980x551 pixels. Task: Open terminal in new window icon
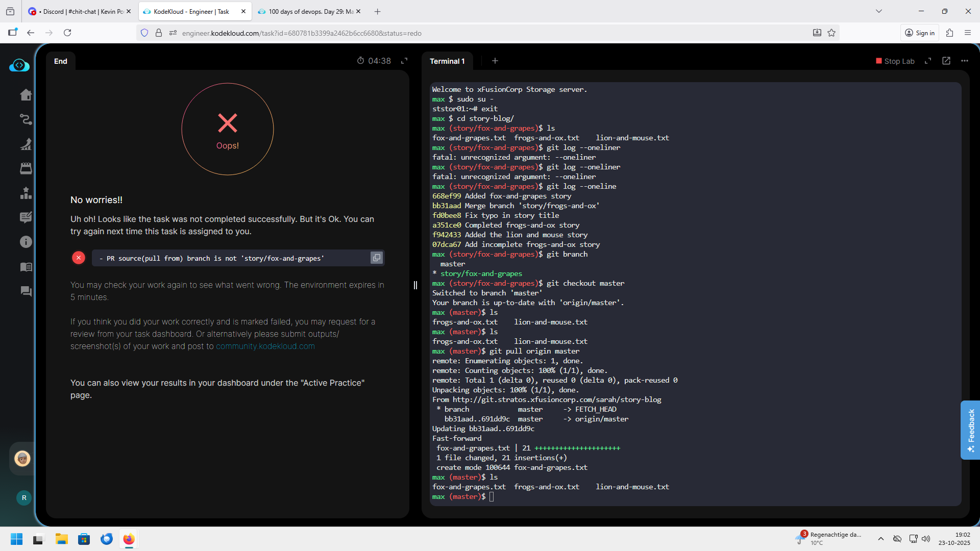pyautogui.click(x=946, y=61)
